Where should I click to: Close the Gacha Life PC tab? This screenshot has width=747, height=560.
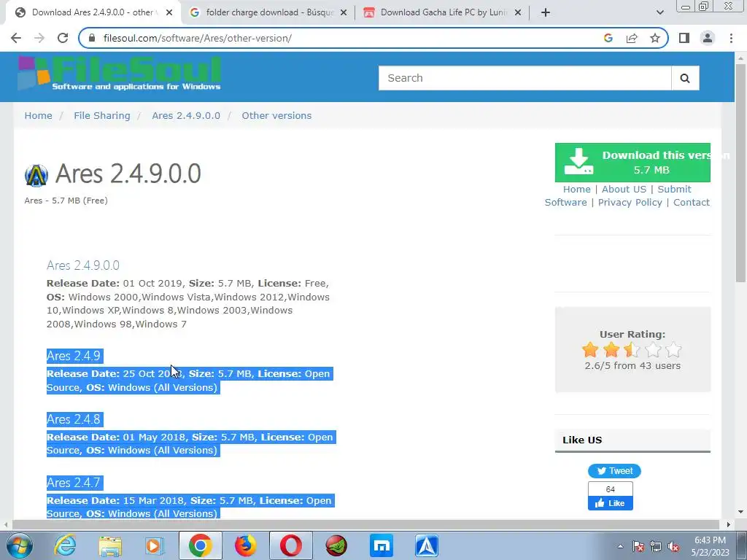(x=518, y=12)
